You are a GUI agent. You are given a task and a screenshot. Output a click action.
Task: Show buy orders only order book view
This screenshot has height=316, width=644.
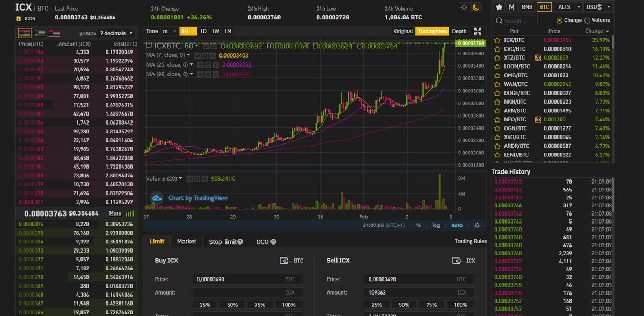click(x=39, y=32)
